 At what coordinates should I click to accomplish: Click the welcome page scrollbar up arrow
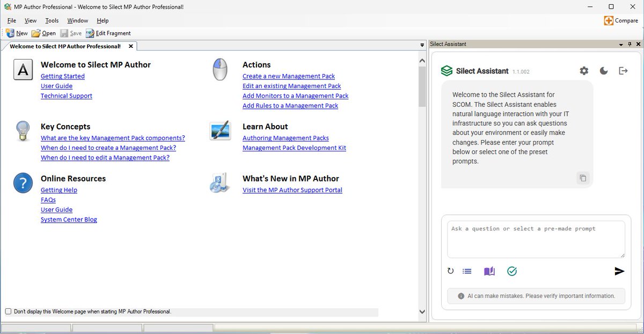pos(422,61)
